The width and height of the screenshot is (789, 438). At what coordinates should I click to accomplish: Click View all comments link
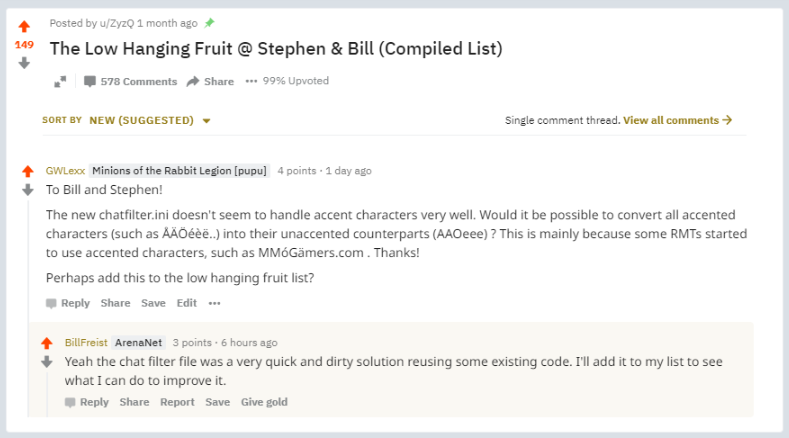pyautogui.click(x=677, y=120)
